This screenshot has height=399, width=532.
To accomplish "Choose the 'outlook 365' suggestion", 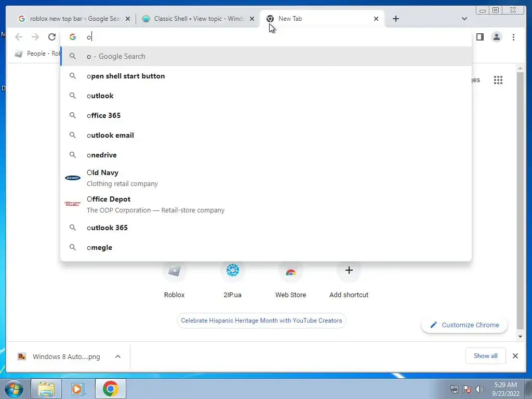I will tap(265, 228).
